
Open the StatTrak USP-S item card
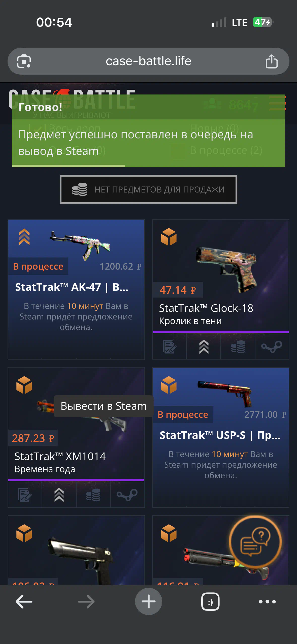point(221,437)
